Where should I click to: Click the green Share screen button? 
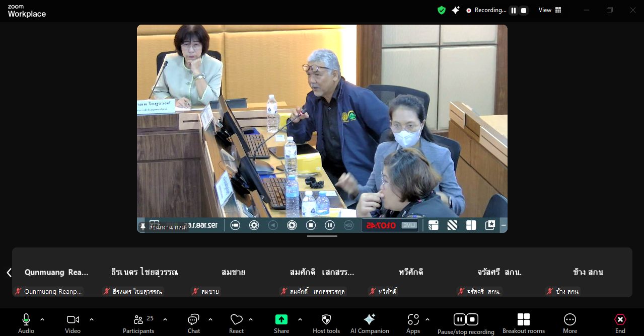(281, 320)
